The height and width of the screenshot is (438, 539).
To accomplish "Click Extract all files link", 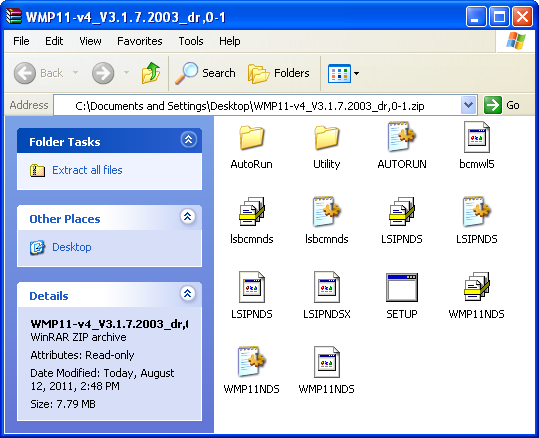I will click(87, 170).
